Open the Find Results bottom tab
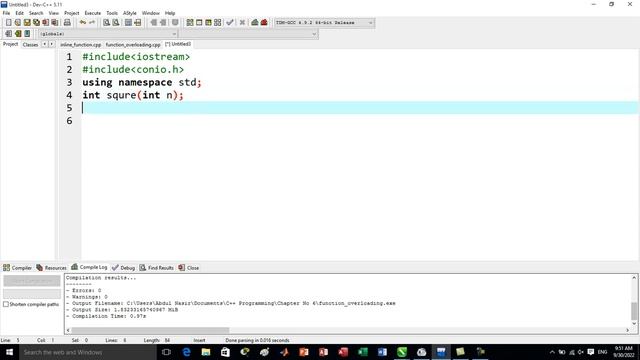This screenshot has width=640, height=360. click(157, 268)
